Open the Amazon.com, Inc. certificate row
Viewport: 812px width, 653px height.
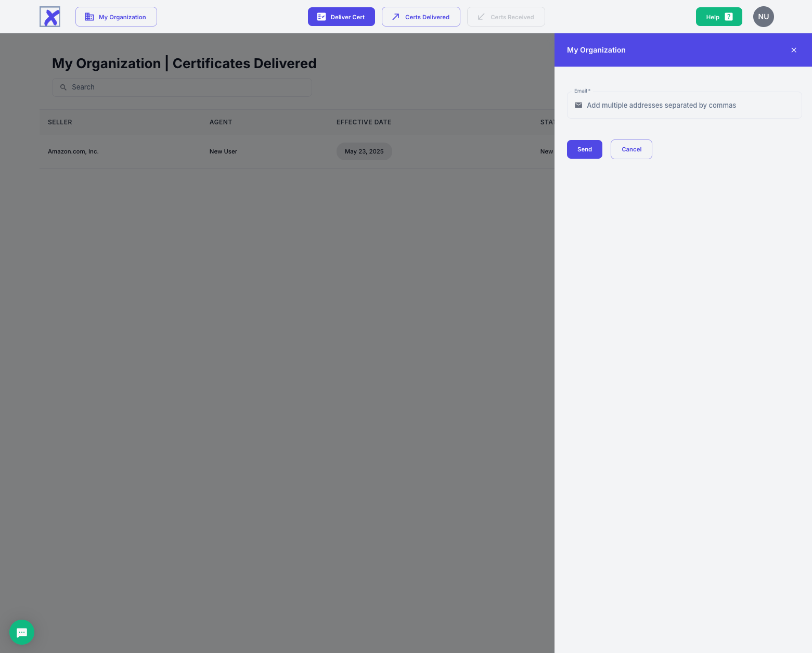tap(73, 151)
